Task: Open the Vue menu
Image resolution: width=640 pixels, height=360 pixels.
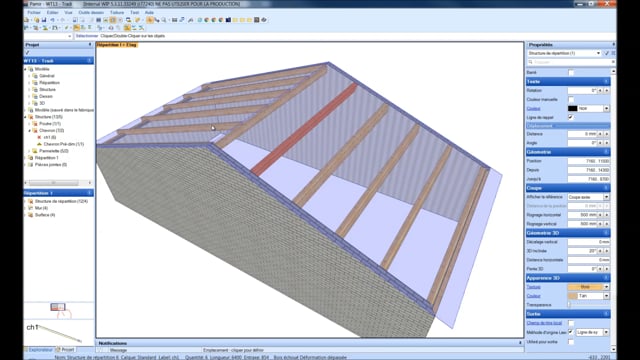Action: [x=68, y=13]
